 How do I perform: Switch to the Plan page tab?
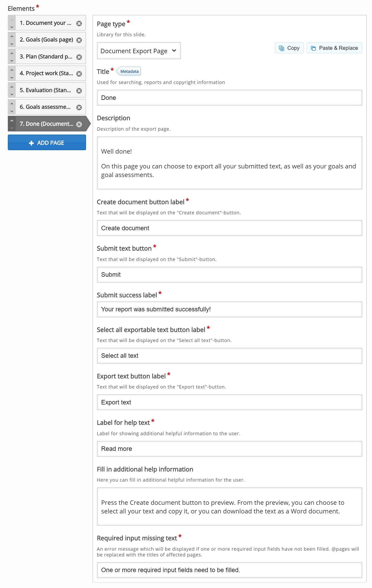46,57
